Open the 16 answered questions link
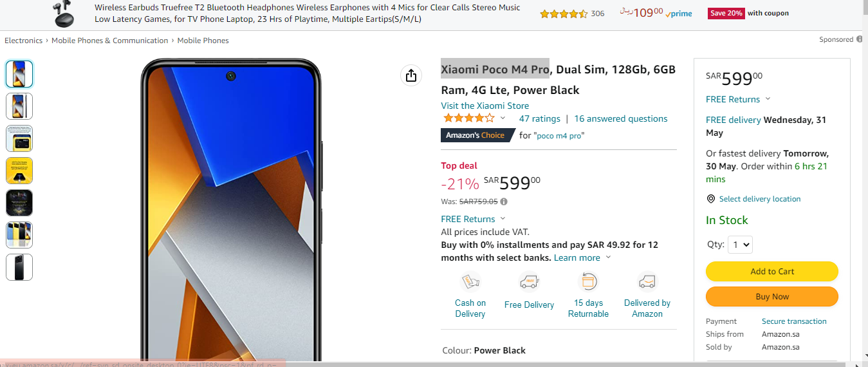 [621, 118]
